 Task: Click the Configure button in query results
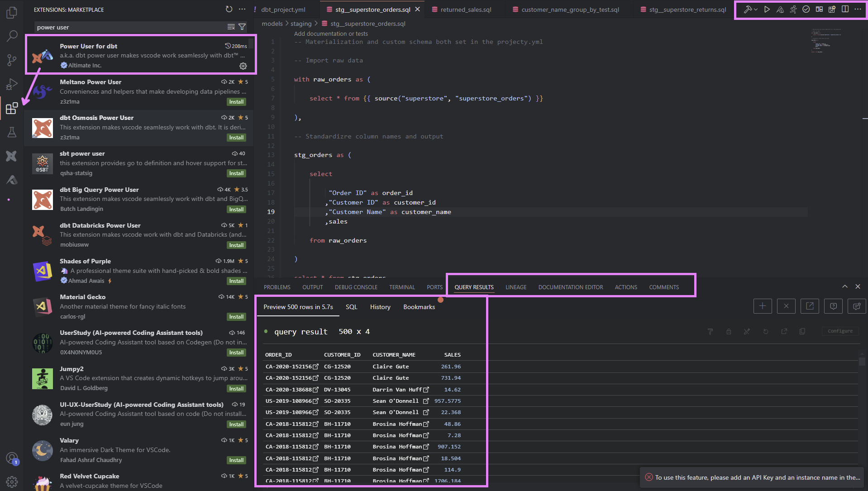(x=840, y=331)
